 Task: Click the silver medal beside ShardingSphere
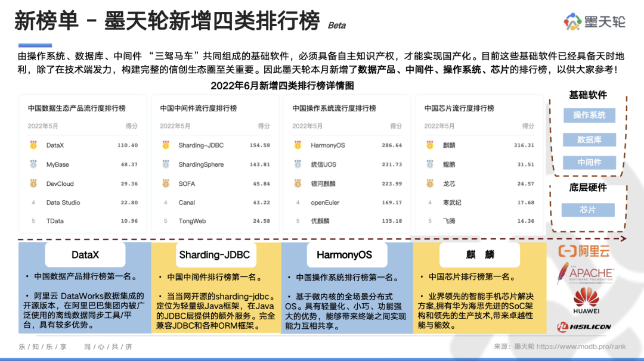tap(166, 164)
